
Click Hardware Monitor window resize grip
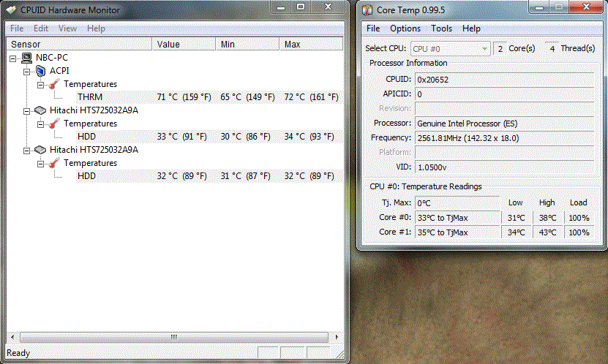(339, 354)
